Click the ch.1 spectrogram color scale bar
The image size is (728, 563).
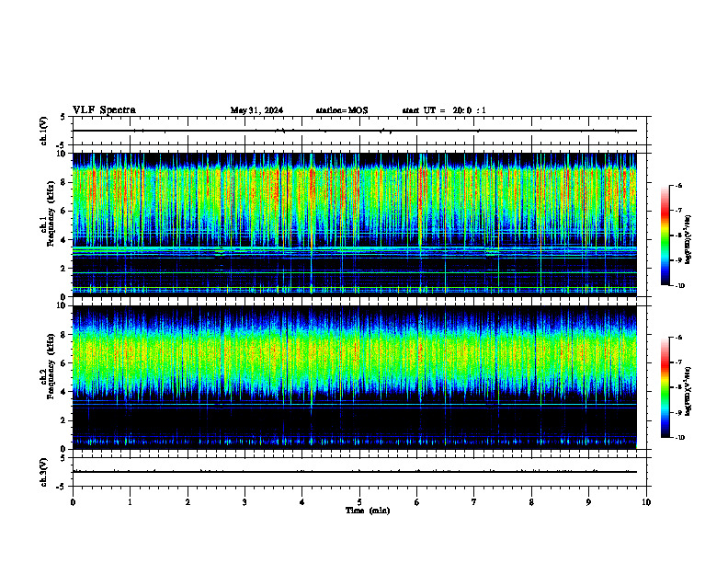[665, 236]
